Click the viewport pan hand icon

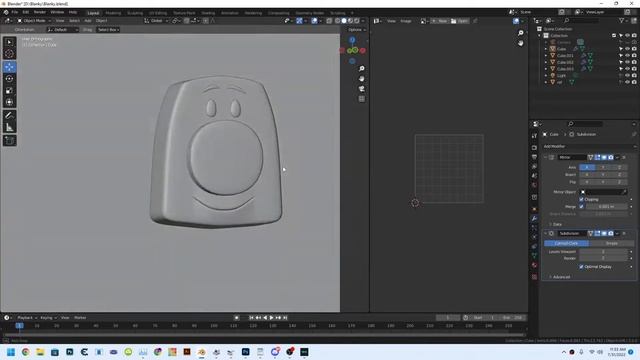362,79
